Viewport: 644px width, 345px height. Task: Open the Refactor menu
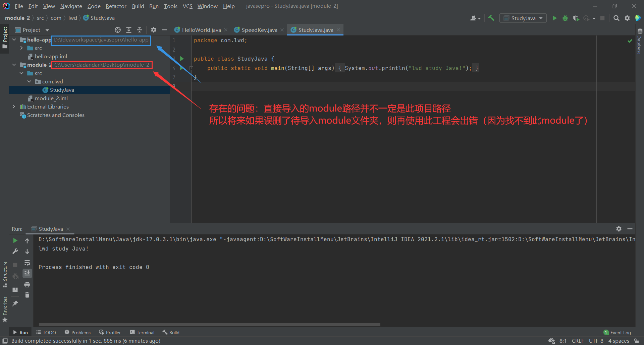(116, 6)
